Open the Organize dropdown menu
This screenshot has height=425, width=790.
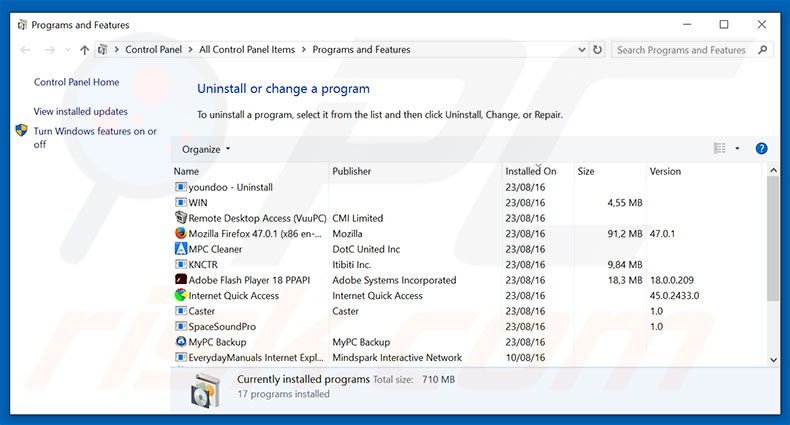(206, 149)
